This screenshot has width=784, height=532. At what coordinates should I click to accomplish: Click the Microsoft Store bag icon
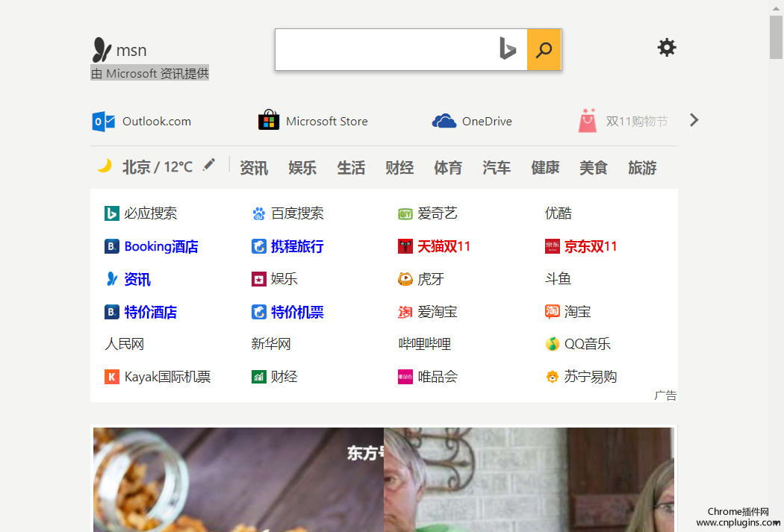coord(269,120)
